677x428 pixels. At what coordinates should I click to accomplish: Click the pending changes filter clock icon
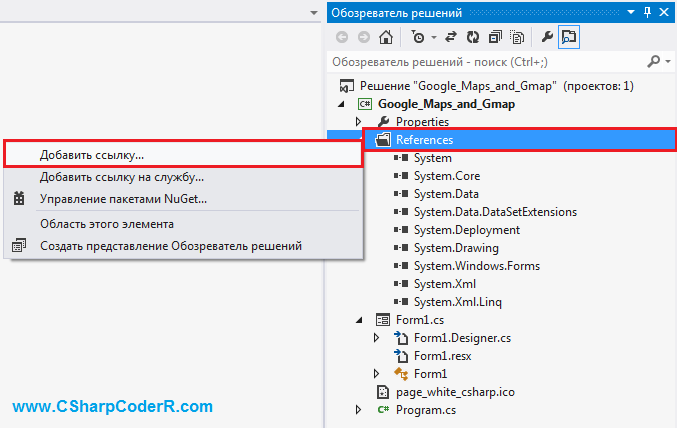click(418, 37)
